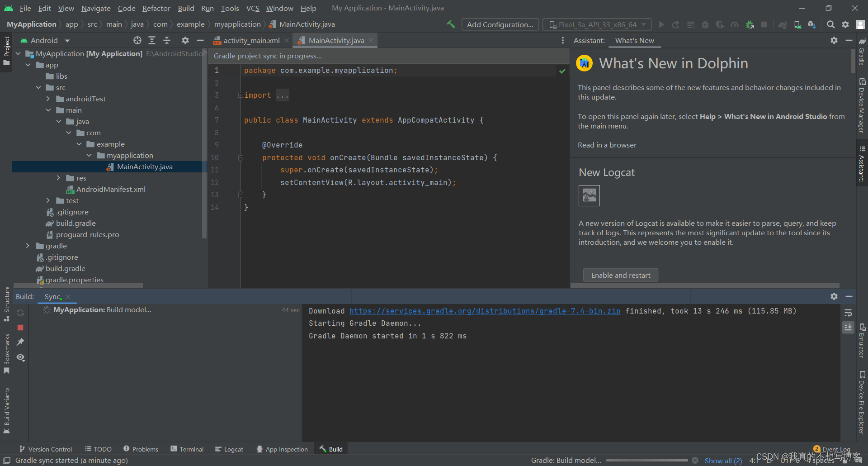Expand the gradle folder node
Viewport: 868px width, 466px height.
28,246
